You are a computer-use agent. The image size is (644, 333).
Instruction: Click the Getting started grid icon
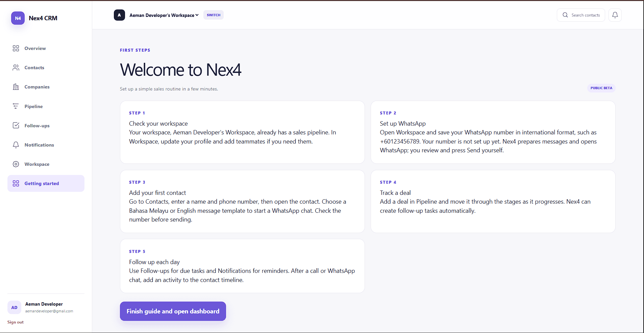16,183
